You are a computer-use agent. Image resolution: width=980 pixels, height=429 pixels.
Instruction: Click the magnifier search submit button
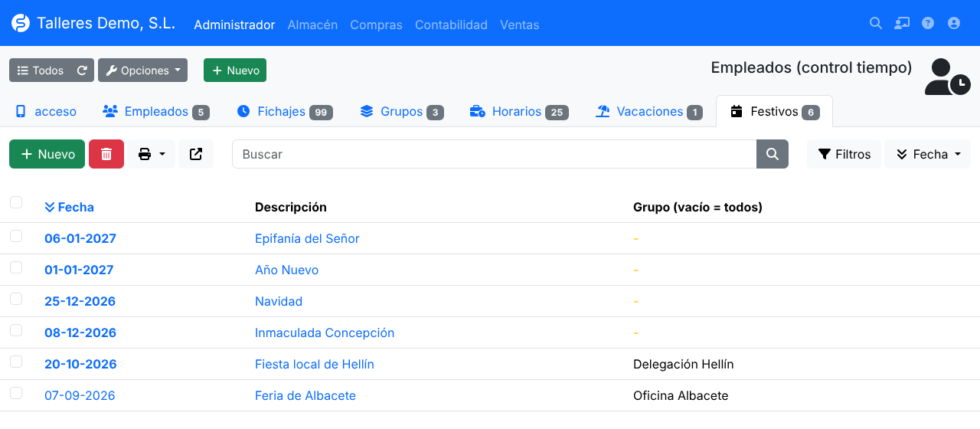coord(773,154)
